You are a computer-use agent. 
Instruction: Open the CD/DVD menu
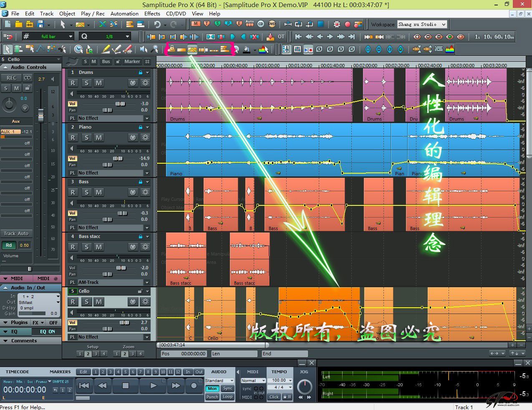pos(176,13)
